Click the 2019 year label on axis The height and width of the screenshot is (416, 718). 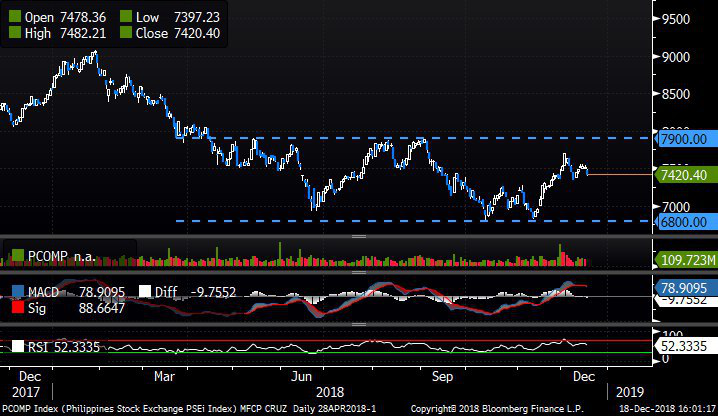[632, 393]
